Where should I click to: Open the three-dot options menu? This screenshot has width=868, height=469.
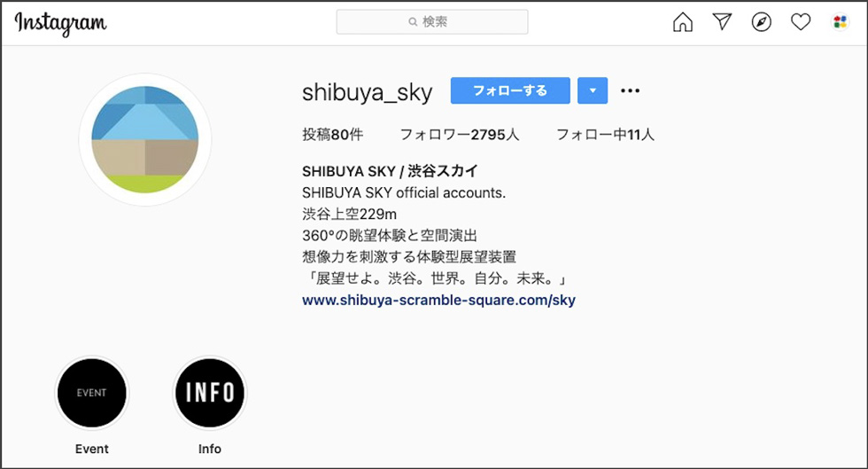pos(630,90)
